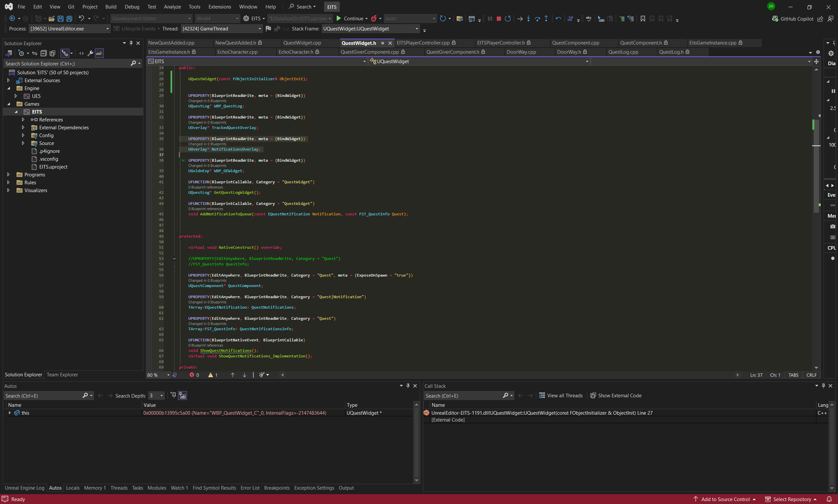838x504 pixels.
Task: Expand the 'this' variable in Autos
Action: coord(9,413)
